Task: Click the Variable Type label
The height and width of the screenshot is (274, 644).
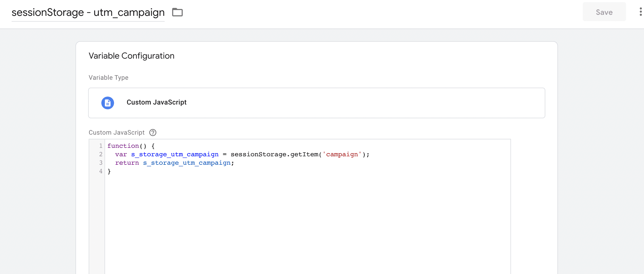Action: (108, 78)
